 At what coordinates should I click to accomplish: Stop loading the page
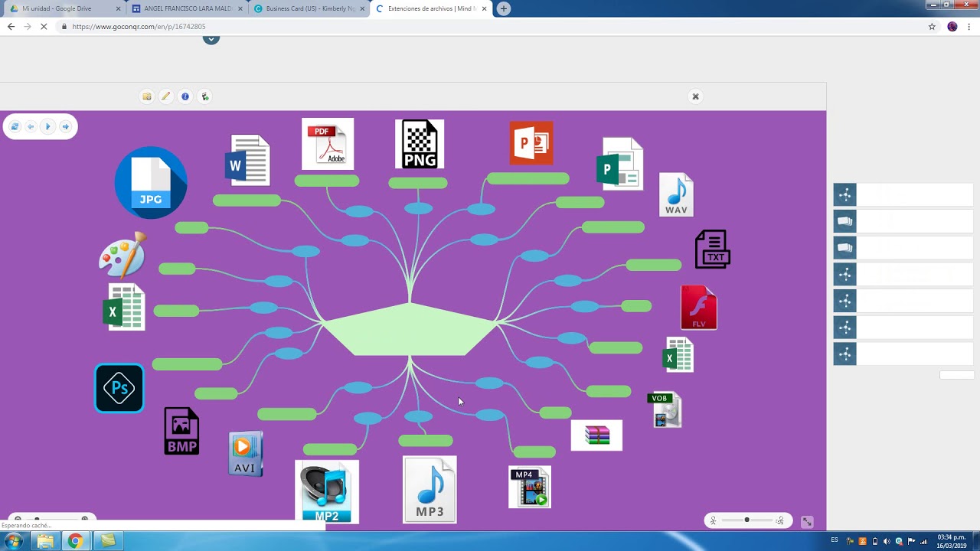(44, 26)
